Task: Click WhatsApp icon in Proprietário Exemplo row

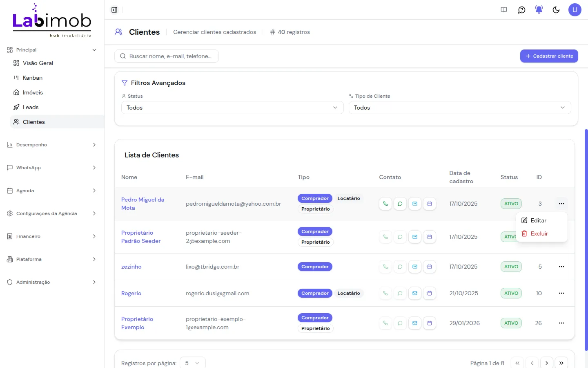Action: click(400, 323)
